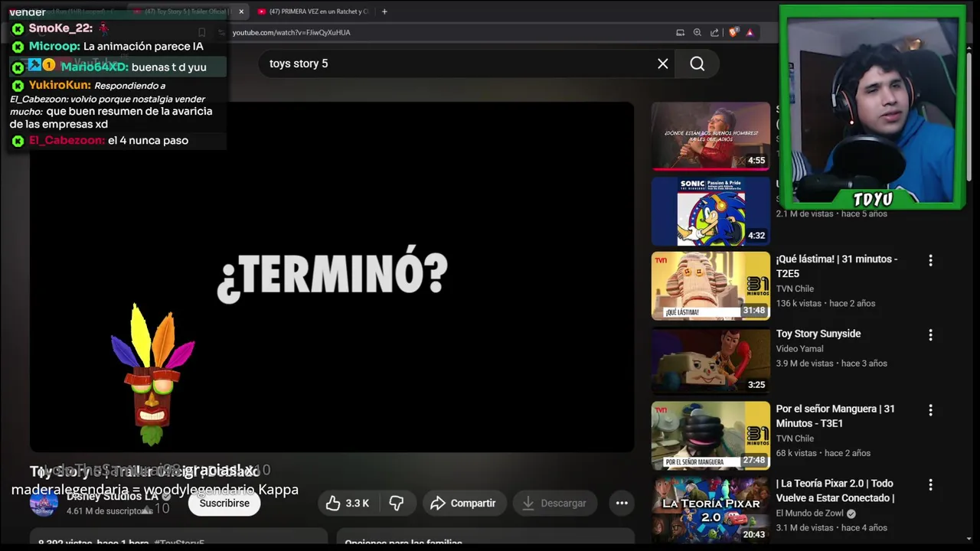Screen dimensions: 980x551
Task: Open title Por el señor Manguera | 31 Minutos
Action: [835, 416]
